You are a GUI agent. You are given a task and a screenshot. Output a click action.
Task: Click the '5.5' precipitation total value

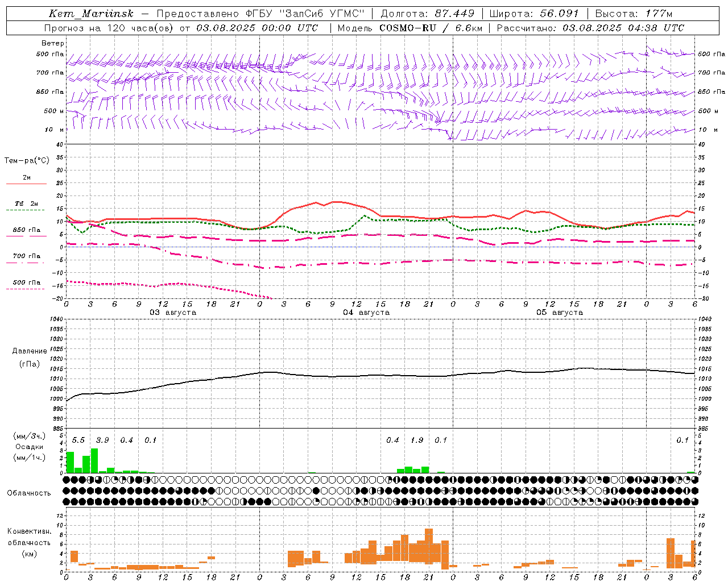tap(78, 440)
